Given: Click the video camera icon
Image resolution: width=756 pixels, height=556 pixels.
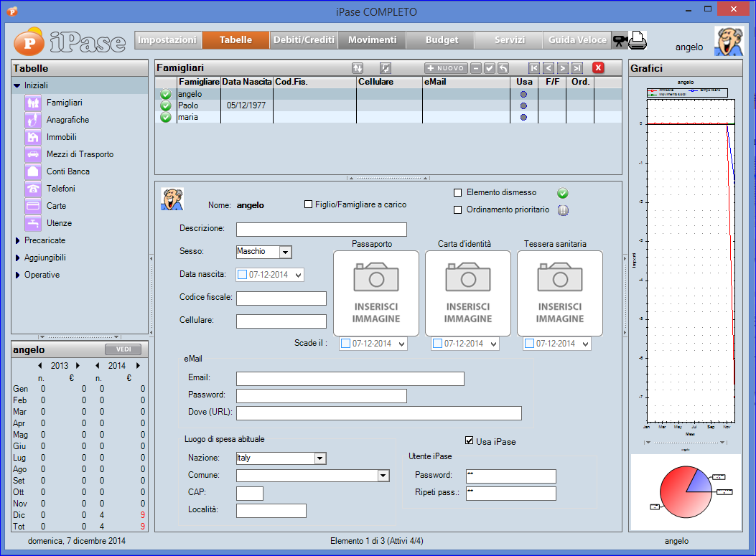Looking at the screenshot, I should (x=619, y=41).
